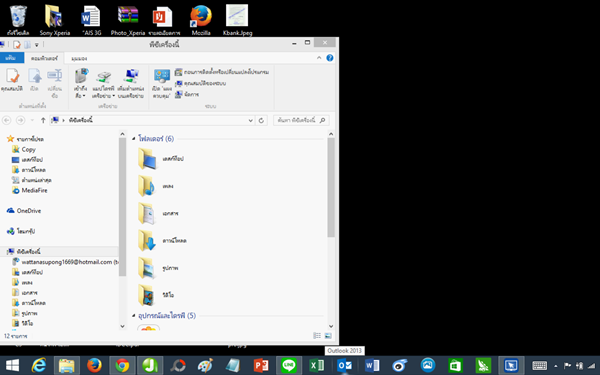Click System properties in the ribbon

click(x=201, y=83)
